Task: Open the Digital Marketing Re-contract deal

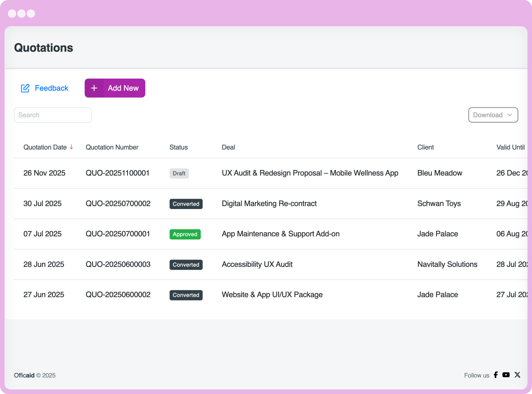Action: pos(269,204)
